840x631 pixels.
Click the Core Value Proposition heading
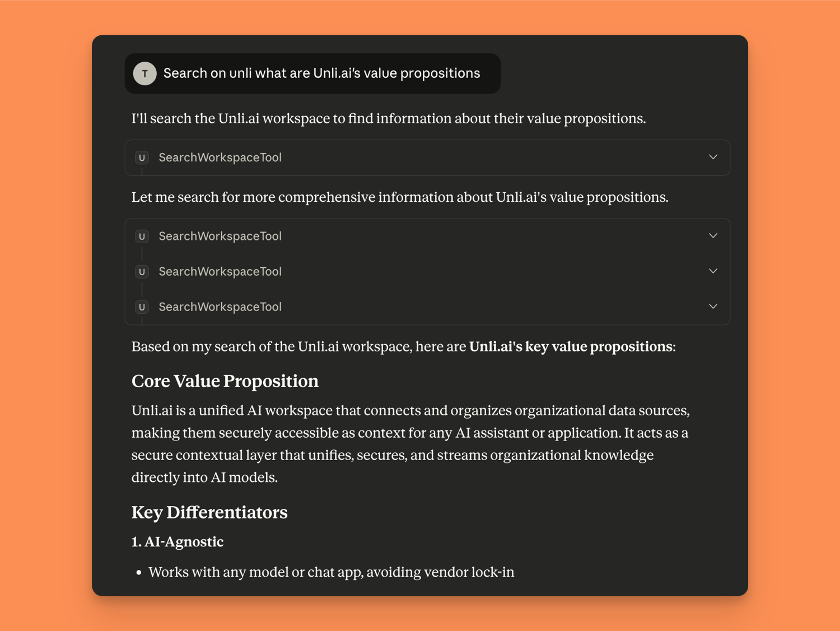(x=225, y=381)
